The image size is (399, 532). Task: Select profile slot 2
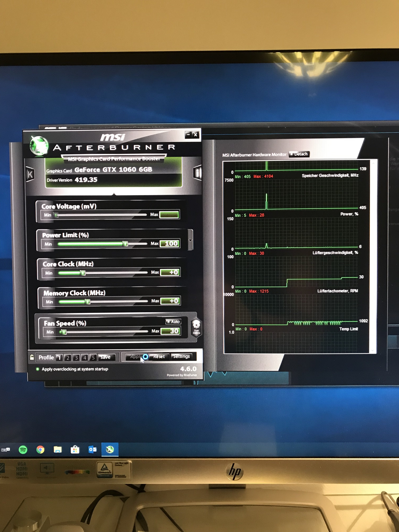click(68, 358)
